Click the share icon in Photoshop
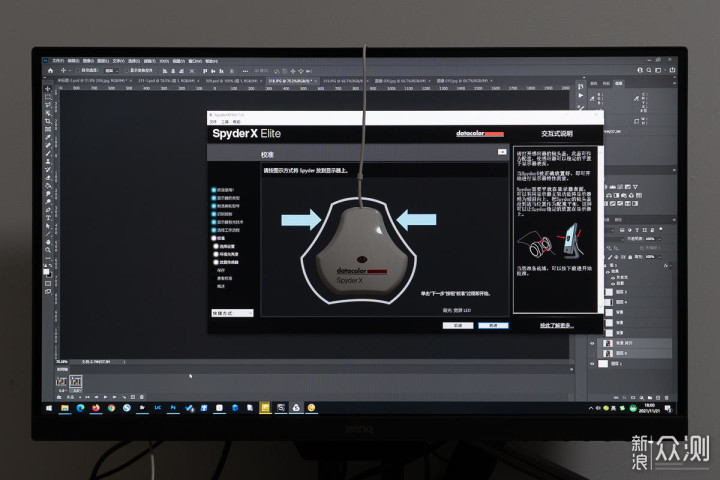720x480 pixels. click(672, 70)
